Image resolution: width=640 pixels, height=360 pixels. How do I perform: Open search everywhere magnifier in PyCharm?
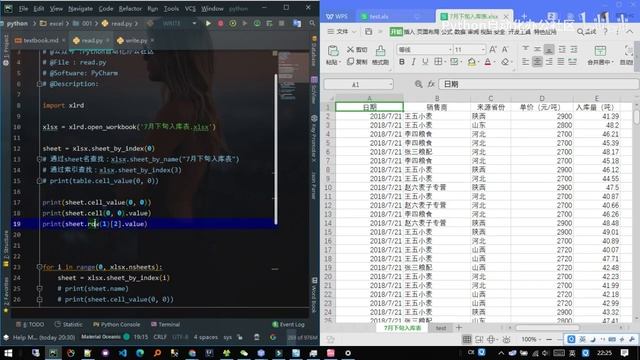(312, 23)
